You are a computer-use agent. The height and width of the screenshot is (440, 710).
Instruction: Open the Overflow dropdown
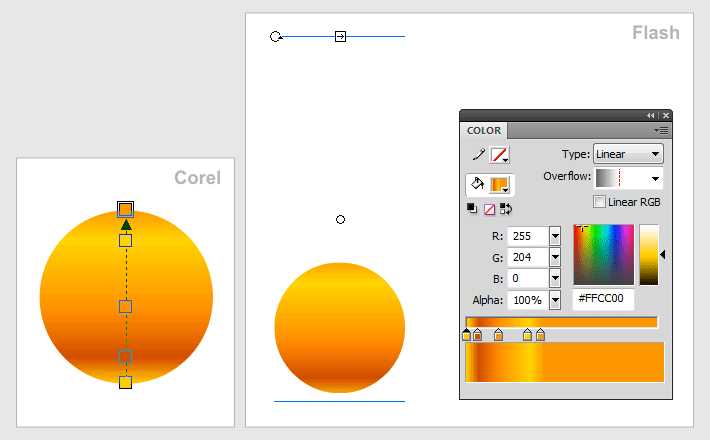628,178
